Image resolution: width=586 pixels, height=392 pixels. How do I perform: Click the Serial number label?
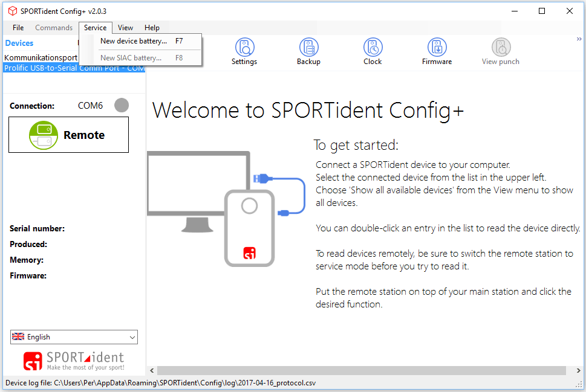[x=37, y=228]
